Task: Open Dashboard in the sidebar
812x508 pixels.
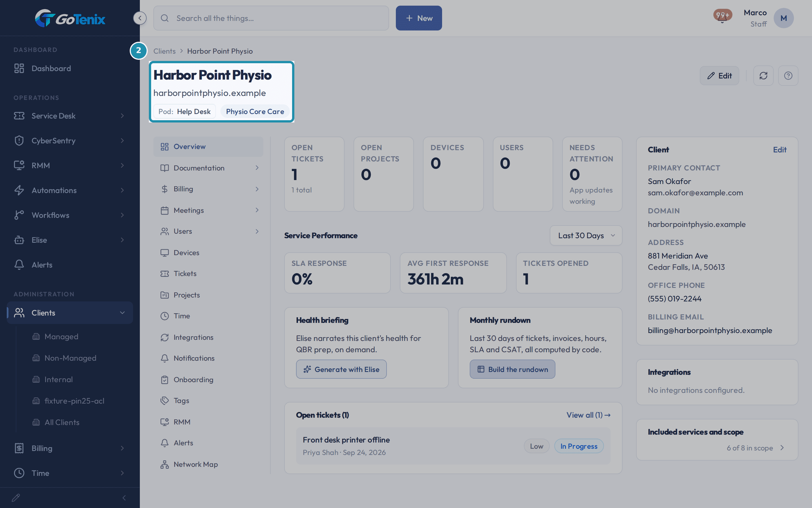Action: coord(70,68)
